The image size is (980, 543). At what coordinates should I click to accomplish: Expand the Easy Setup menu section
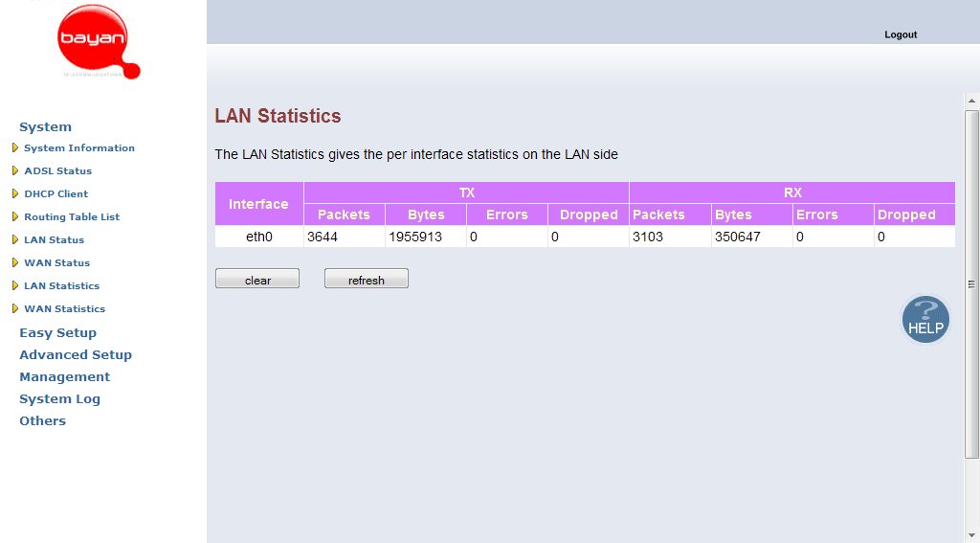click(x=57, y=333)
